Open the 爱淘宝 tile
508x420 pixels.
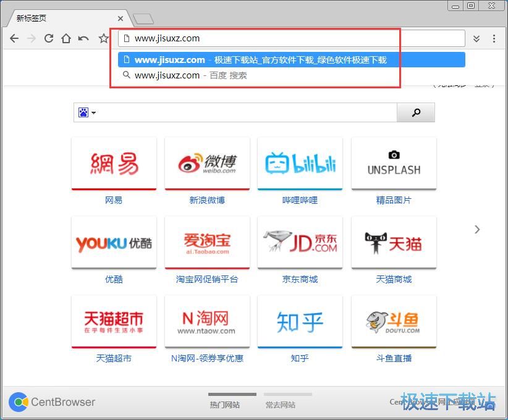207,243
